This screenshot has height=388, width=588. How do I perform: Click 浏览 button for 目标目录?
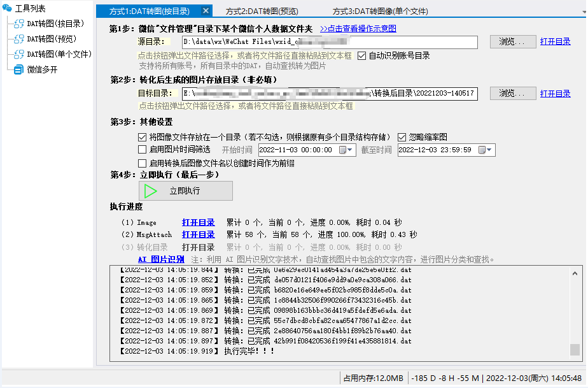point(513,93)
